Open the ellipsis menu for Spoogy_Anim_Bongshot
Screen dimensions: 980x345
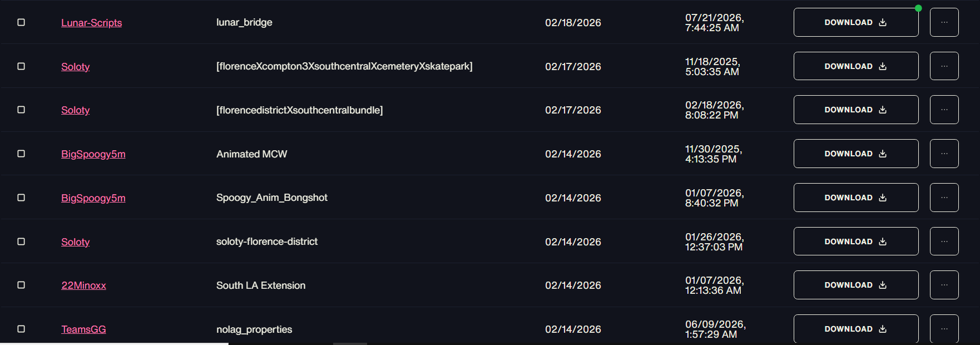[944, 198]
